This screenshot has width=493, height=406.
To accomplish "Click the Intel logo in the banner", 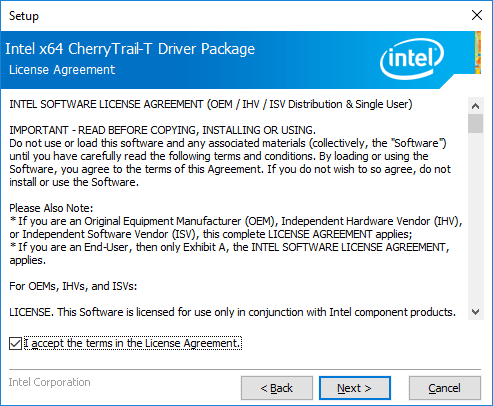I will [412, 59].
